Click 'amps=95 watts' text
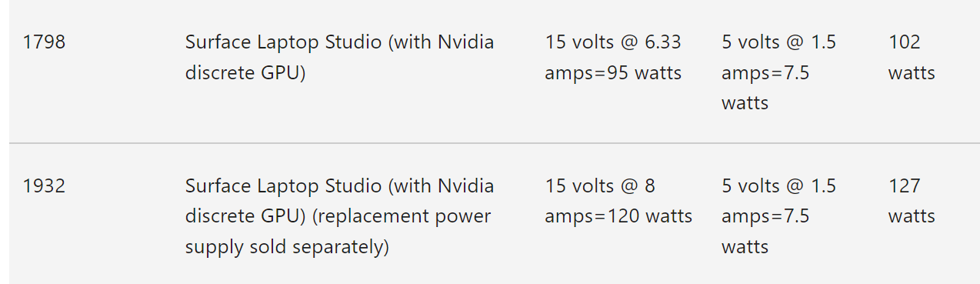Screen dimensions: 980x284 pyautogui.click(x=613, y=73)
